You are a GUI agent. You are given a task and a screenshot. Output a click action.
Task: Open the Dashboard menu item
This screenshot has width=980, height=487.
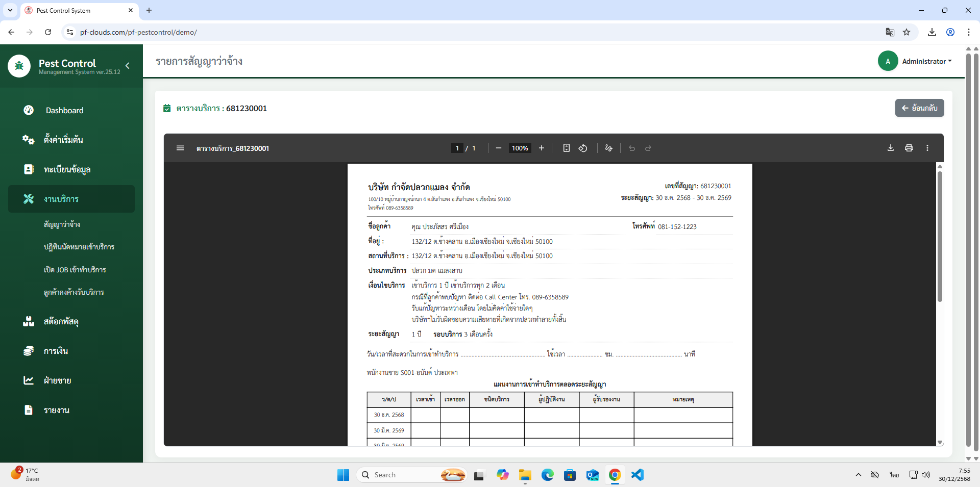[64, 111]
